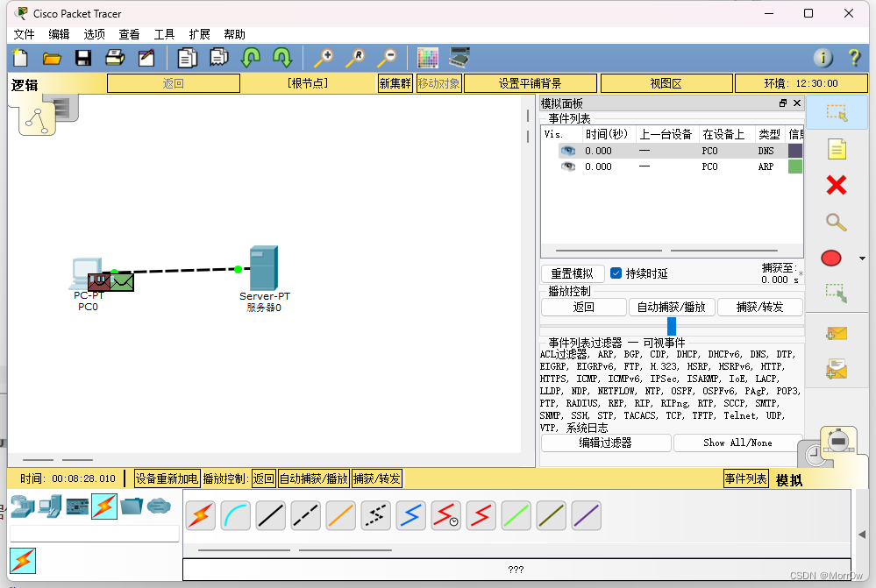Click the Zoom In magnifier icon
Screen dimensions: 876x588
pos(323,58)
